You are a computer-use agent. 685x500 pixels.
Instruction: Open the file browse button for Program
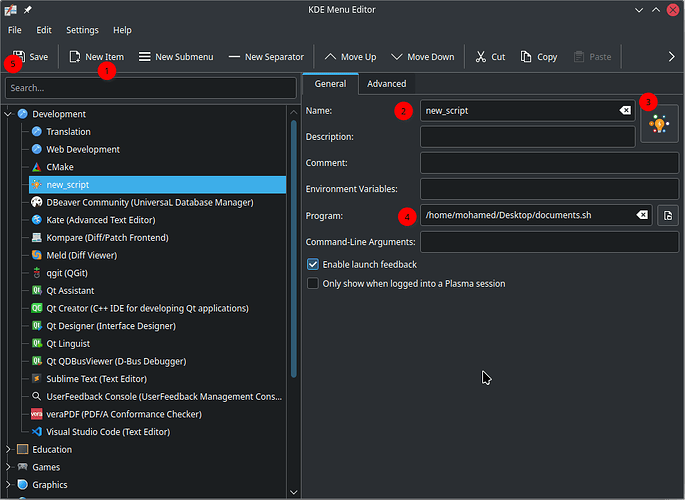pyautogui.click(x=668, y=215)
